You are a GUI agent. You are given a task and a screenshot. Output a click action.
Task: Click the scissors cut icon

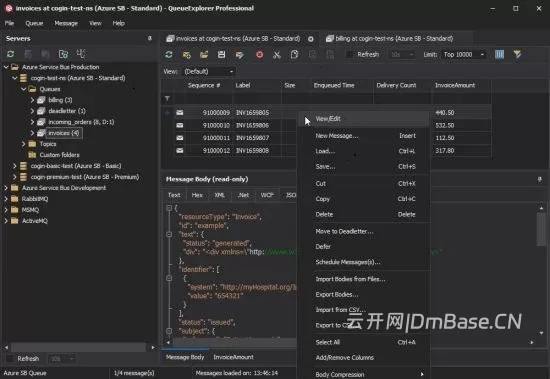click(277, 55)
